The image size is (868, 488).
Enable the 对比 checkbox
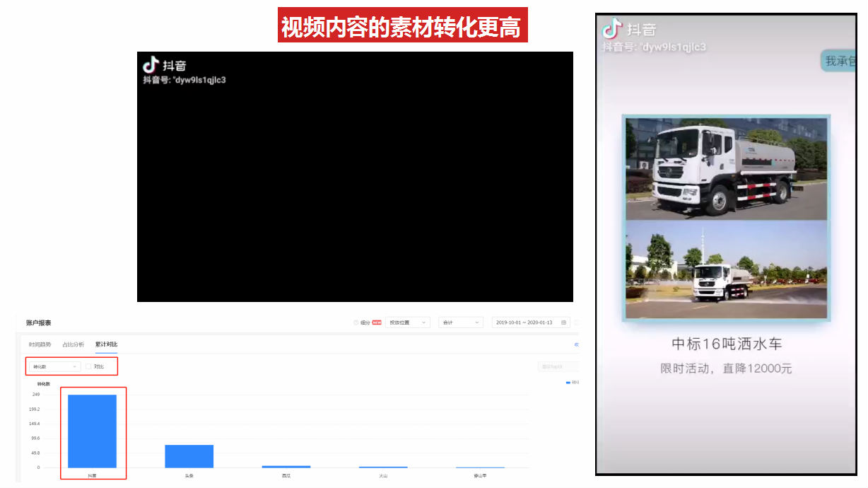tap(88, 366)
